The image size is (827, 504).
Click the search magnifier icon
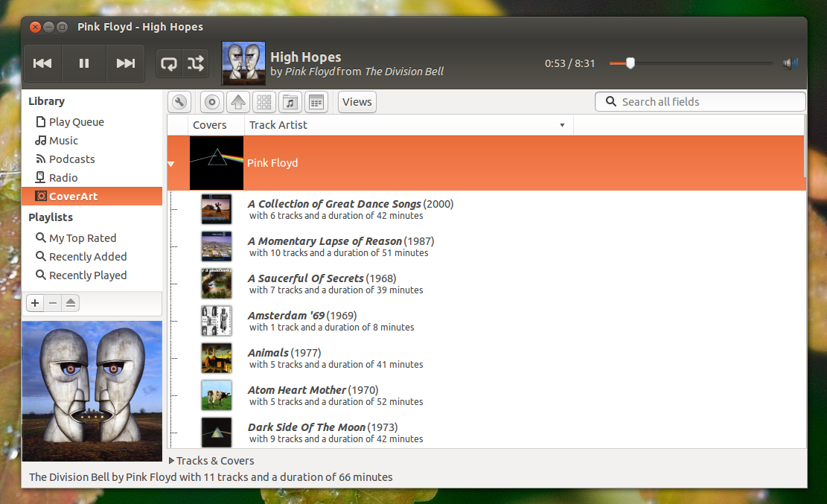coord(610,101)
